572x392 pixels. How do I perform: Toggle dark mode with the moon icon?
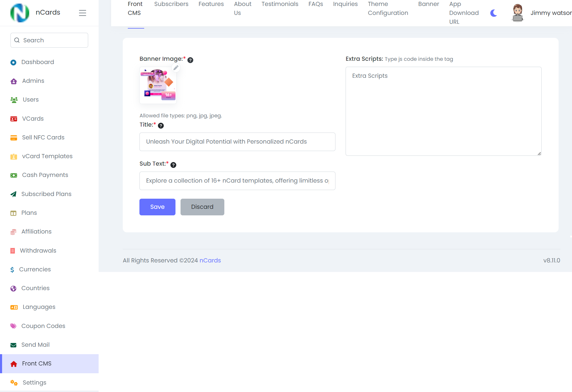pos(493,13)
